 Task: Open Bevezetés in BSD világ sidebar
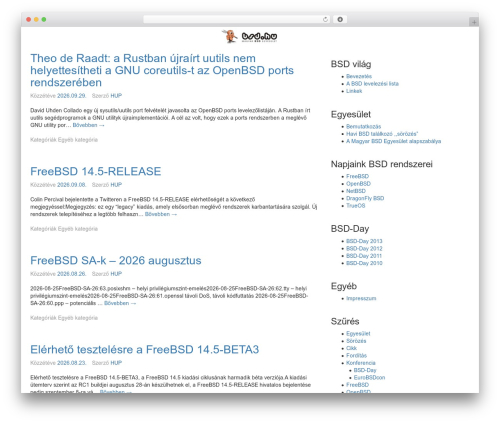(359, 76)
